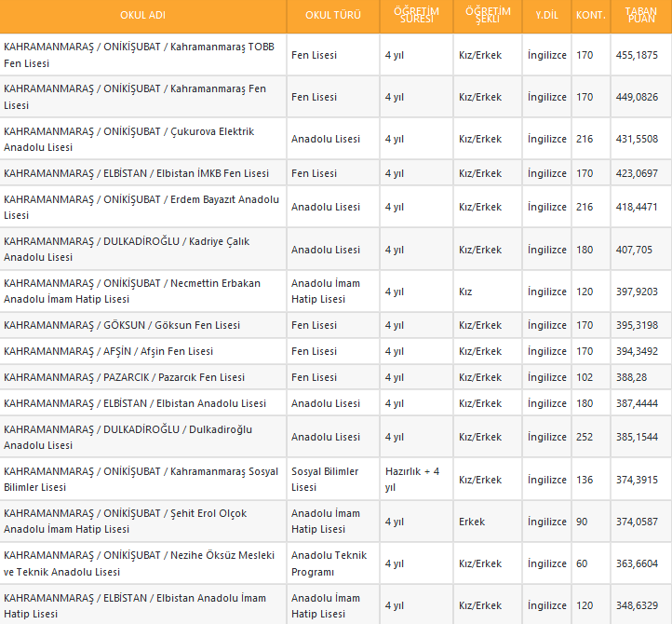Click Kahramanmaraş Sosyal Bilimler Lisesi name
Image resolution: width=672 pixels, height=624 pixels.
(x=141, y=479)
